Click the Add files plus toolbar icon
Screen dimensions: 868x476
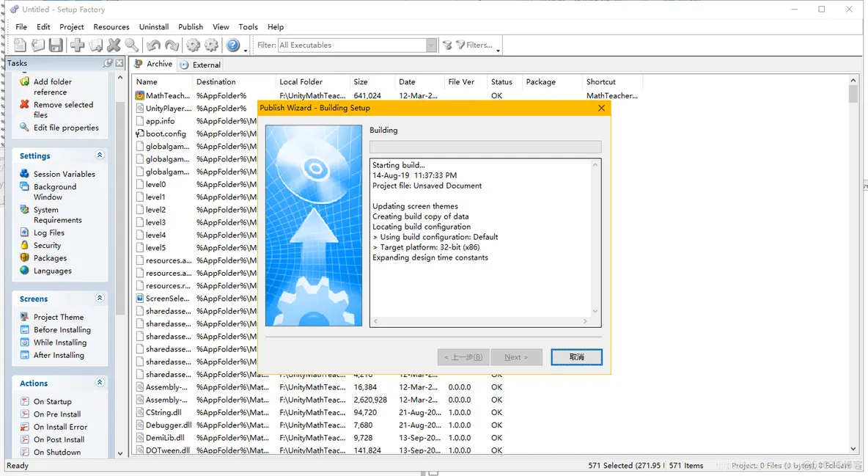coord(78,45)
